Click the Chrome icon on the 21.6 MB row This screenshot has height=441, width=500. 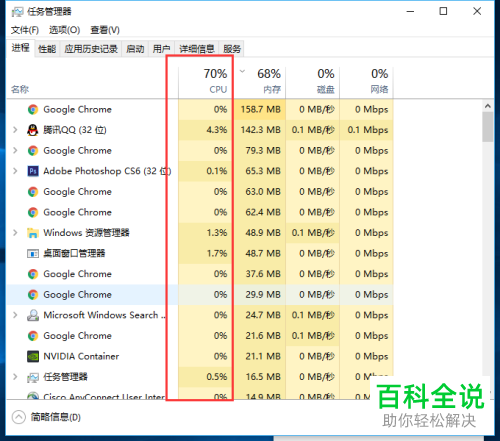click(x=33, y=336)
